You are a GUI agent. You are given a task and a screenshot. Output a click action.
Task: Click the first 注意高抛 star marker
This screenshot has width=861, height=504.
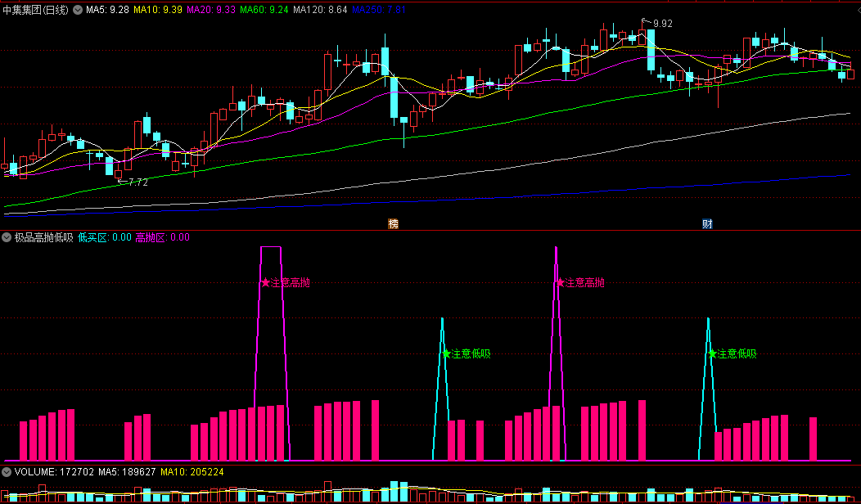coord(266,283)
